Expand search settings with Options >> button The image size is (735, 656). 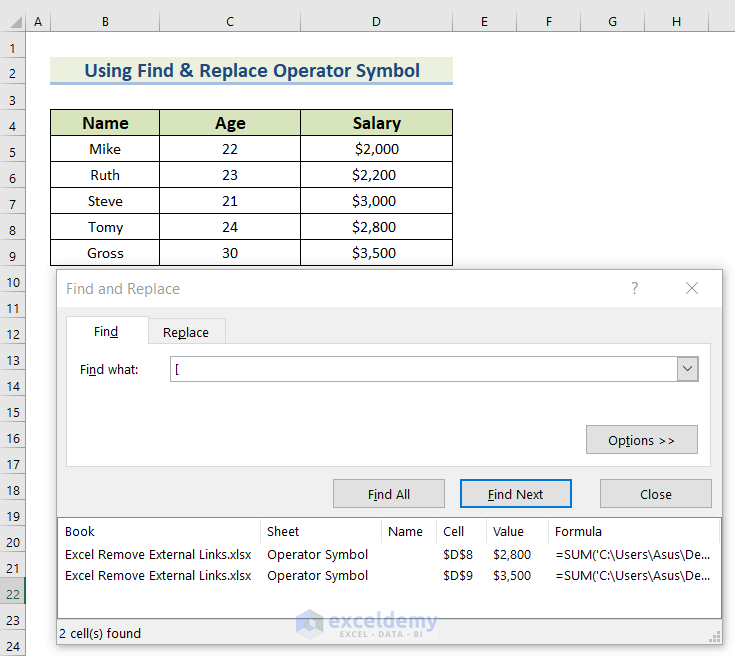click(641, 440)
